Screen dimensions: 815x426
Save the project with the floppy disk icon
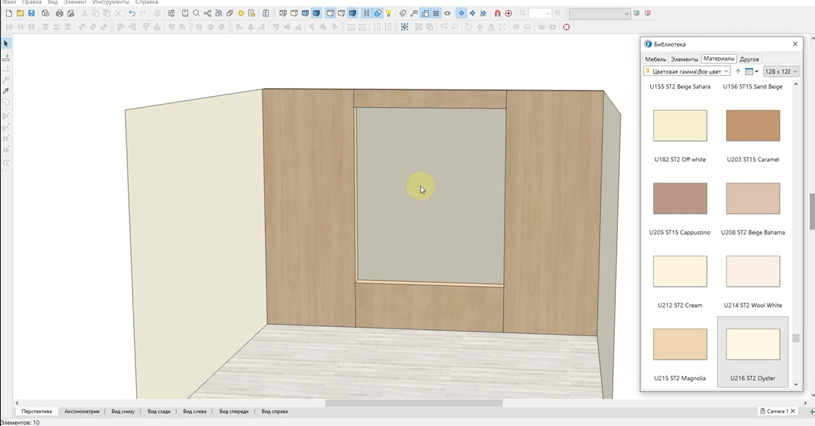(31, 13)
